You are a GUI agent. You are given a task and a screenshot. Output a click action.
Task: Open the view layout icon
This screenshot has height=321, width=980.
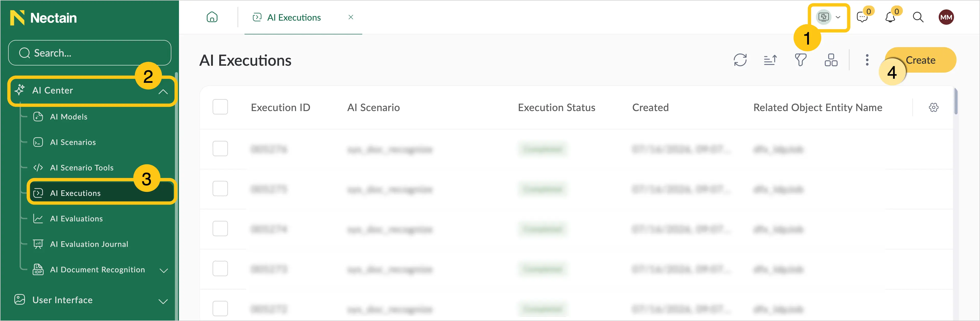click(x=831, y=60)
